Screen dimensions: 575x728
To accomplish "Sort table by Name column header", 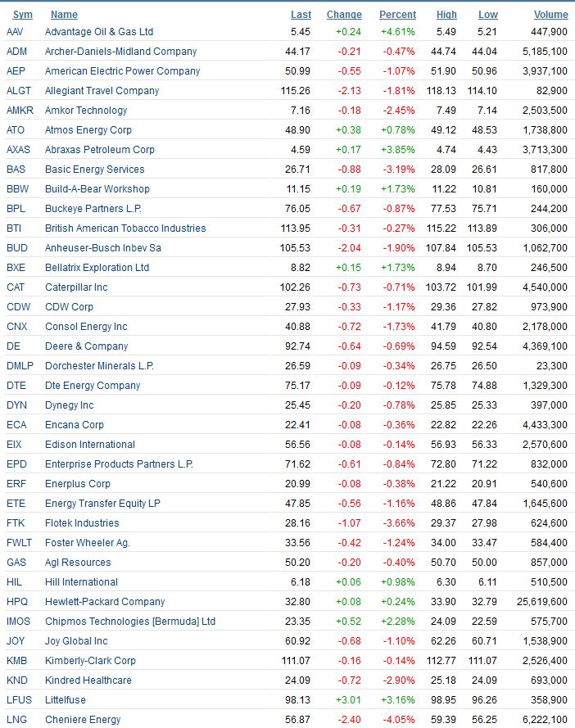I will click(x=64, y=15).
